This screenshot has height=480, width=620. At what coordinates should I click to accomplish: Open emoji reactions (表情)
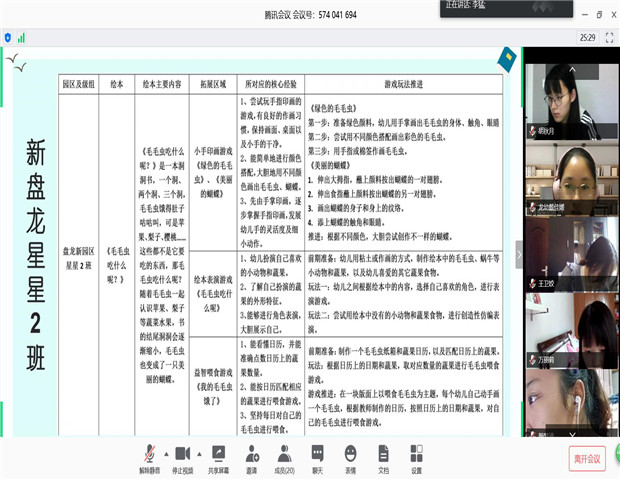coord(350,457)
